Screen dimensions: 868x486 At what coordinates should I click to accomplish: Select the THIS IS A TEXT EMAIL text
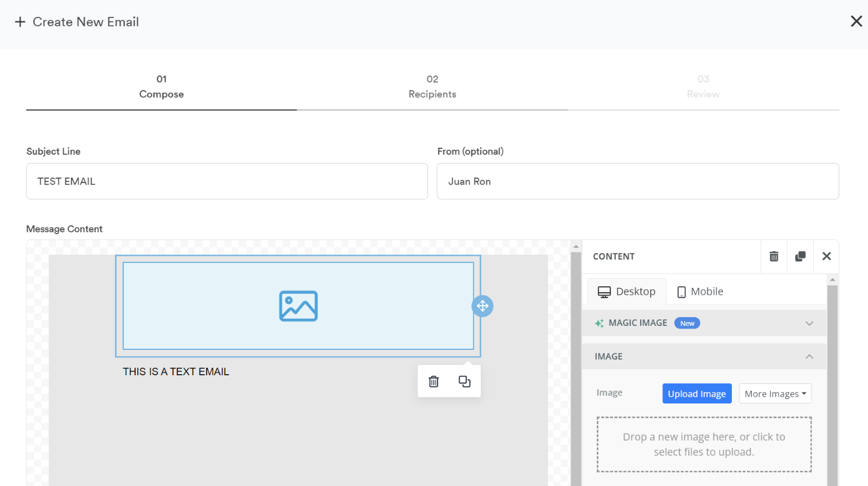[176, 372]
